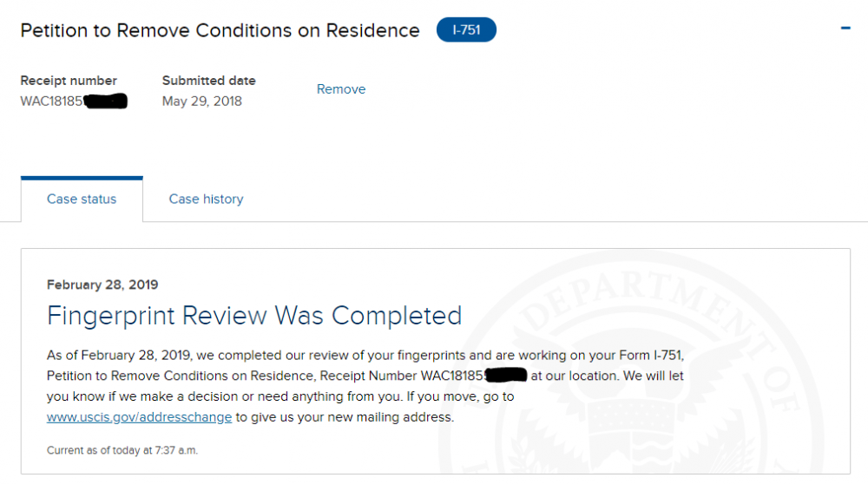The width and height of the screenshot is (868, 484).
Task: Click the redacted receipt number in status paragraph
Action: click(x=505, y=375)
